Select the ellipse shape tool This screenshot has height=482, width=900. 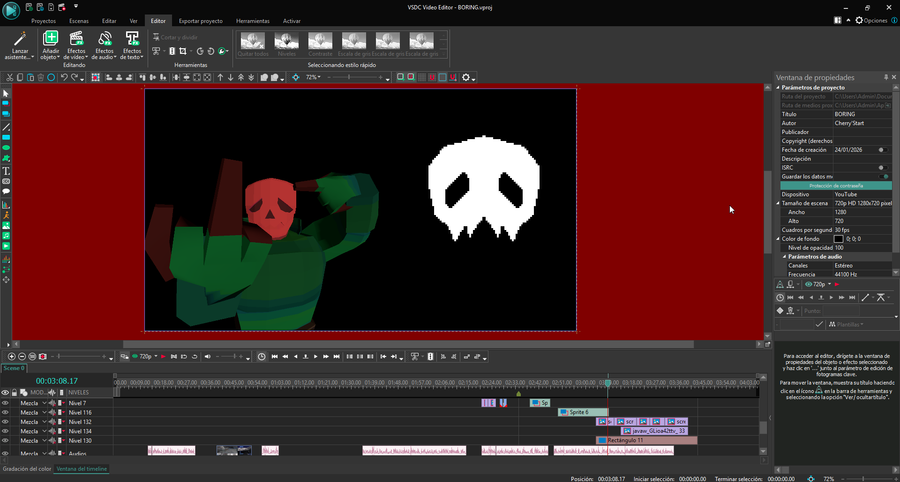tap(6, 147)
